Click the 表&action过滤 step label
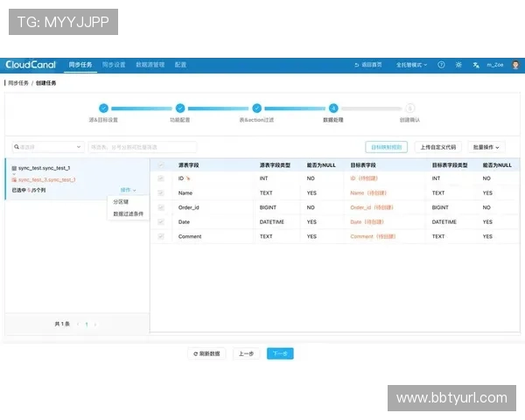Viewport: 525px width, 420px height. [x=256, y=120]
